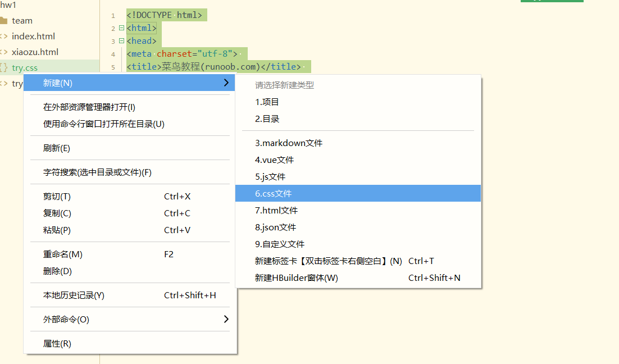Open the 新建(N) submenu
This screenshot has width=619, height=364.
(129, 83)
